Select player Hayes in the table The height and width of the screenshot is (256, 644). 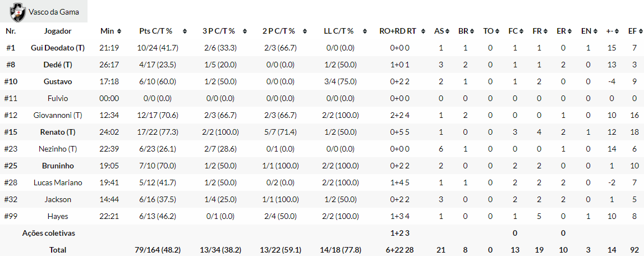(x=58, y=216)
